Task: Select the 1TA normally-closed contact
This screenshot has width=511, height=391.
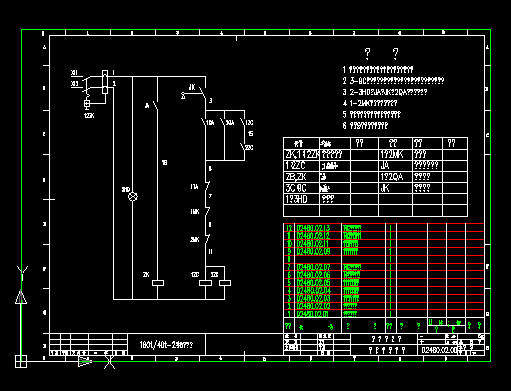Action: (x=207, y=186)
